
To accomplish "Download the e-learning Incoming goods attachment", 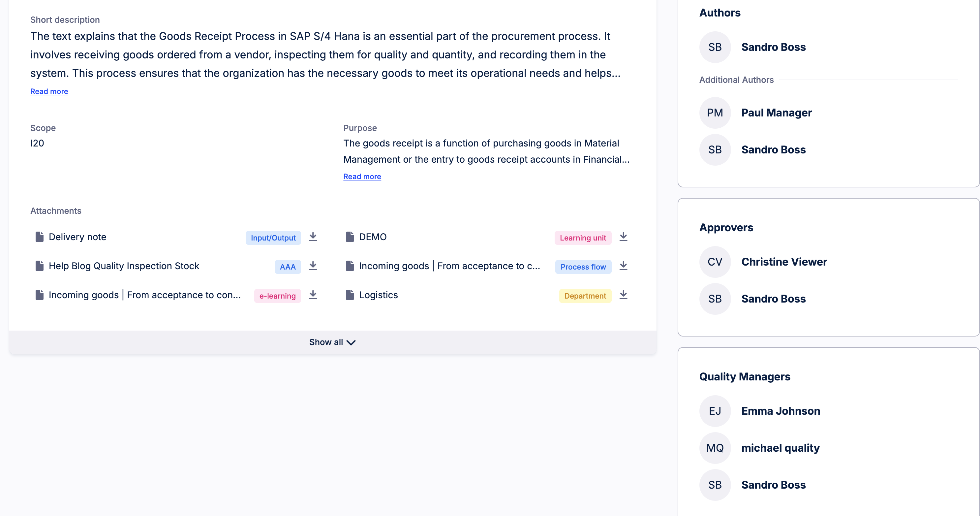I will click(x=313, y=295).
